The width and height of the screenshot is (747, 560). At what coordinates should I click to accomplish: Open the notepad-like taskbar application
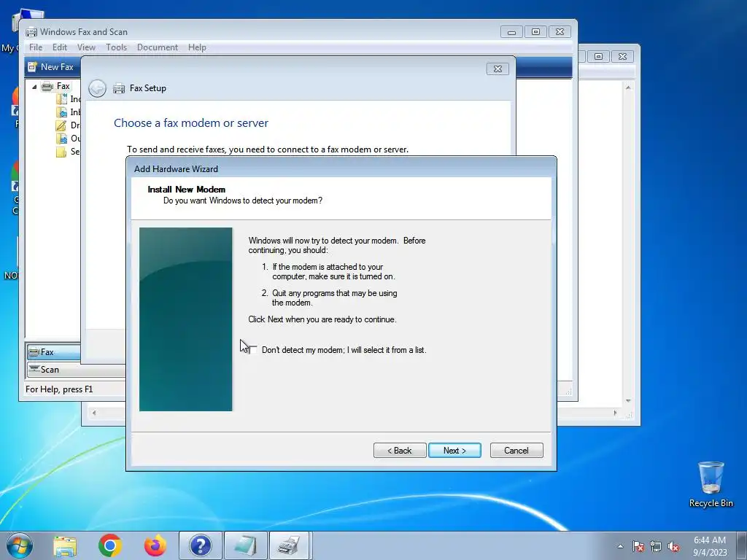click(246, 545)
